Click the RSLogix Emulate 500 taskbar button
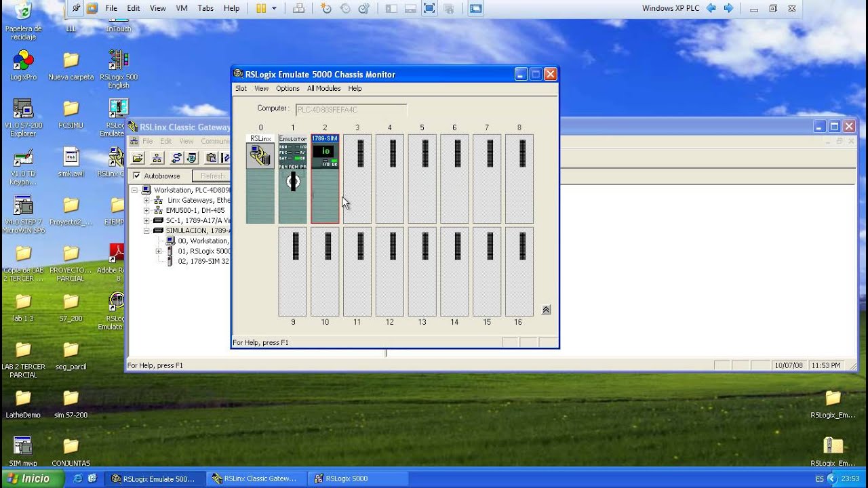 tap(155, 479)
